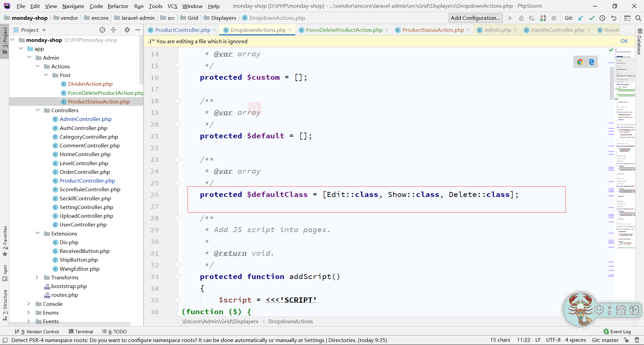Click Collapse All icon in Project panel
The width and height of the screenshot is (644, 345).
coord(113,30)
